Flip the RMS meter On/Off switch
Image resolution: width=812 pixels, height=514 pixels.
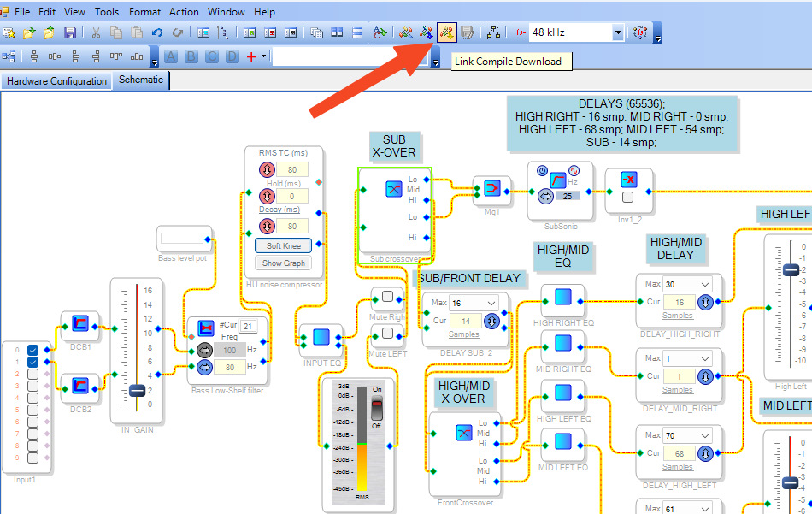[x=377, y=409]
